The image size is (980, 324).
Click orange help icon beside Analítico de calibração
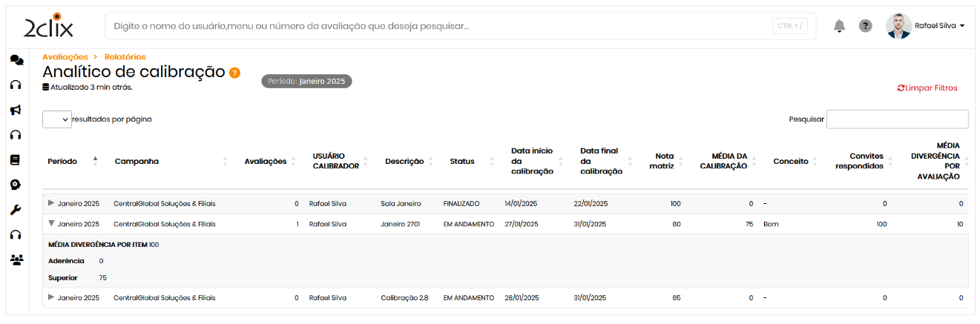click(x=234, y=73)
